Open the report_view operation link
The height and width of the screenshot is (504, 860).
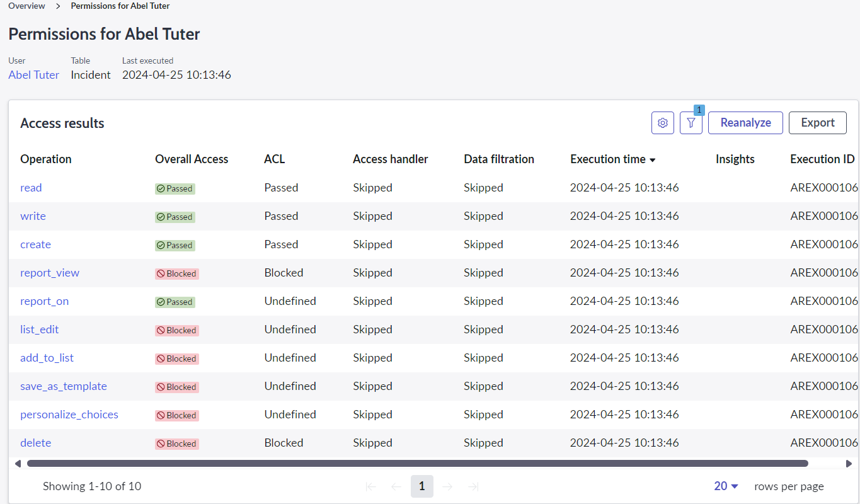50,273
